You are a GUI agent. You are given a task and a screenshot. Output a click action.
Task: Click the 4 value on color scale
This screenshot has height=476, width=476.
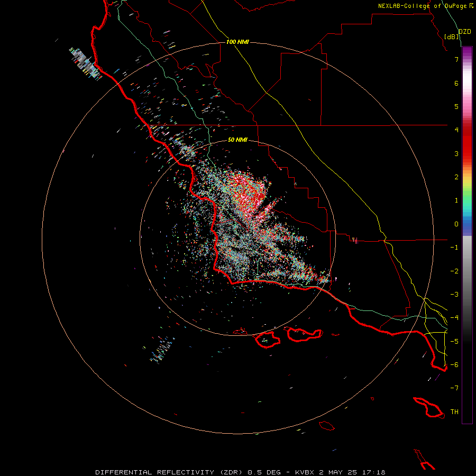pos(456,130)
